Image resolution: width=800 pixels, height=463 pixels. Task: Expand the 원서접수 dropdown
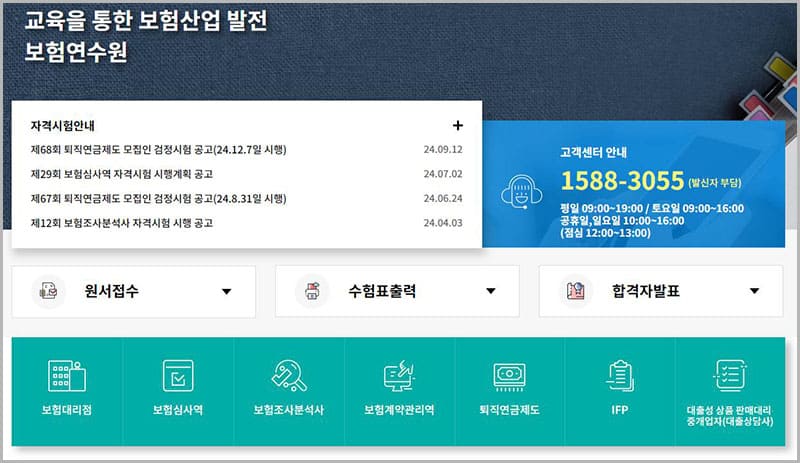pos(226,292)
